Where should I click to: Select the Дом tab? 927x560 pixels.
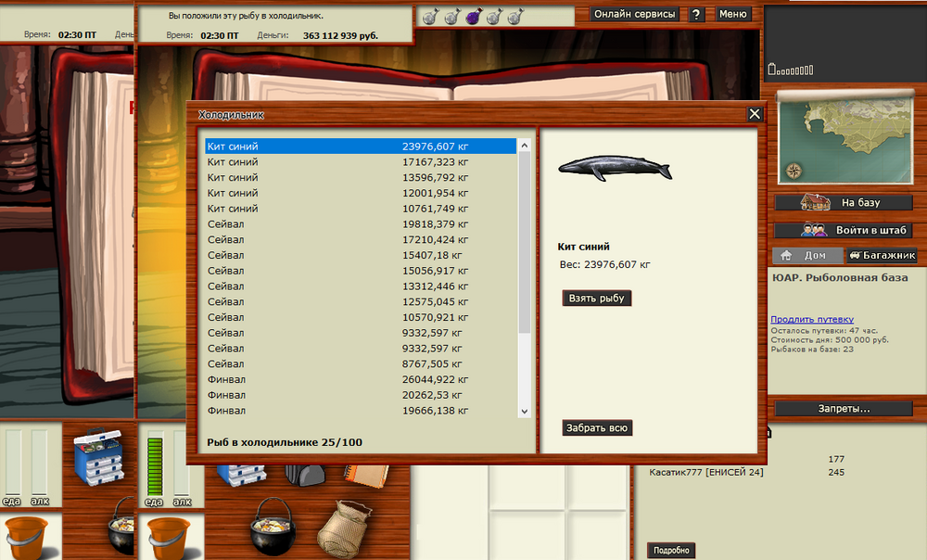click(x=807, y=256)
